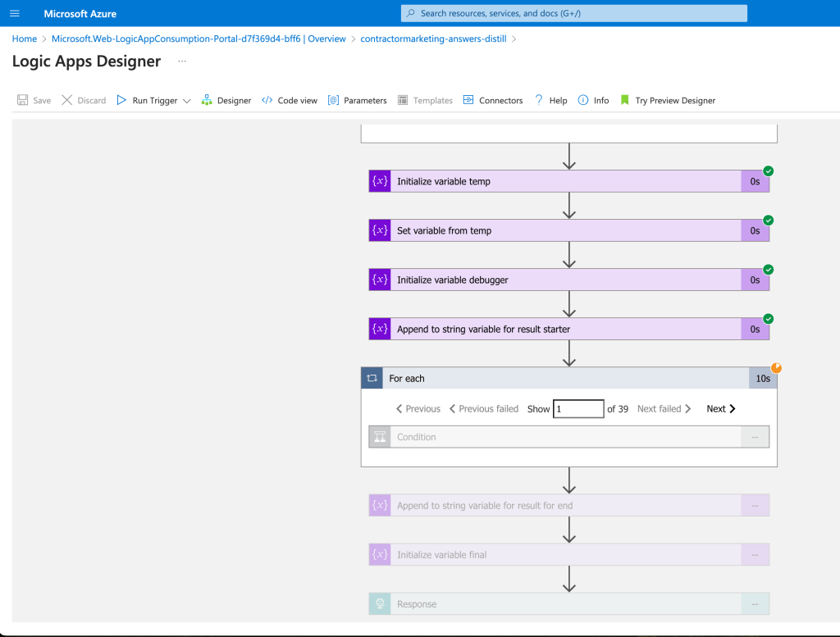Click the Discard toolbar label

pyautogui.click(x=92, y=101)
